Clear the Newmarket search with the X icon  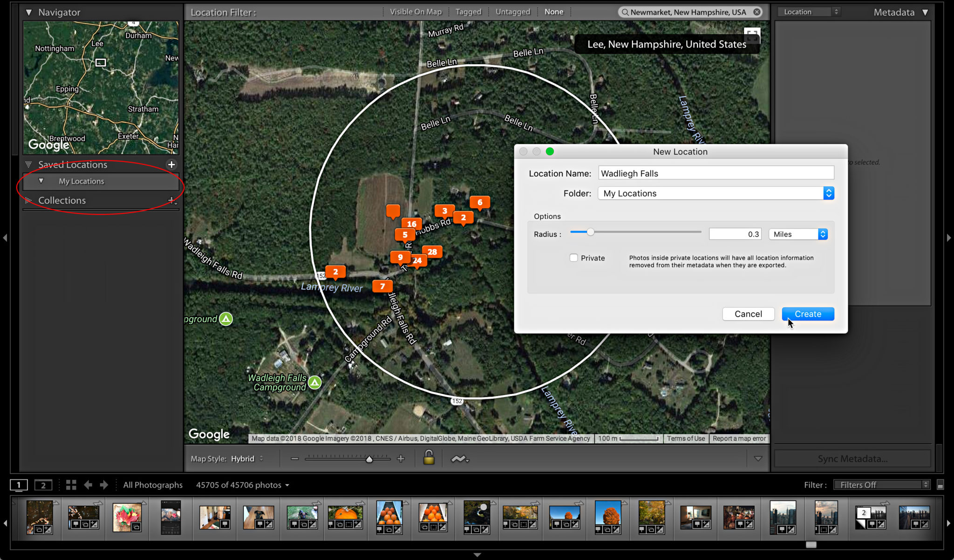tap(756, 12)
